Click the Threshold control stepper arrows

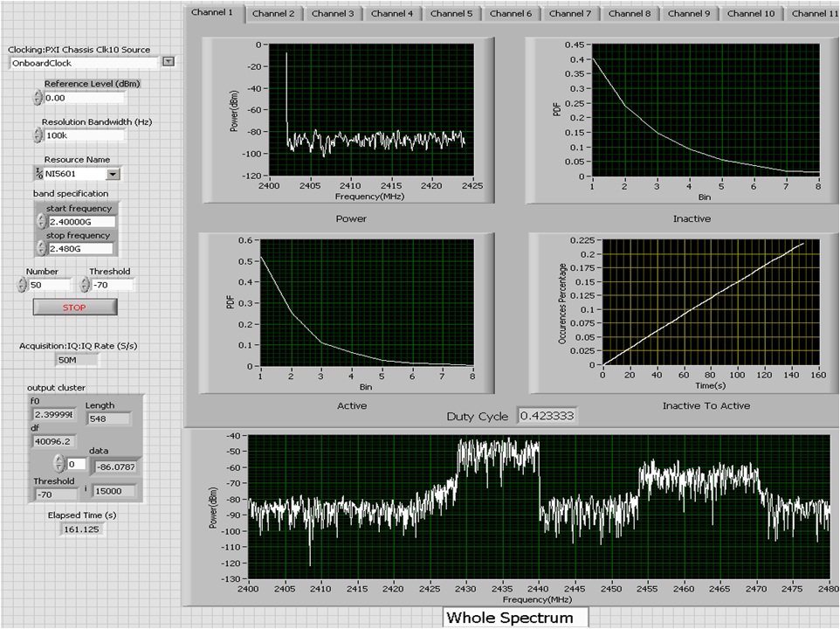85,285
